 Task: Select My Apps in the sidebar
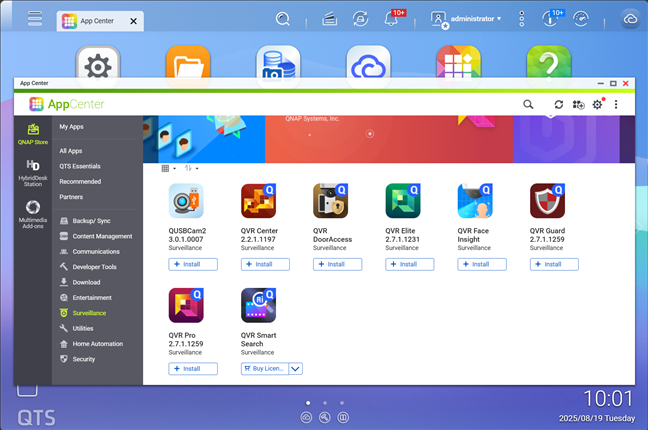click(71, 127)
